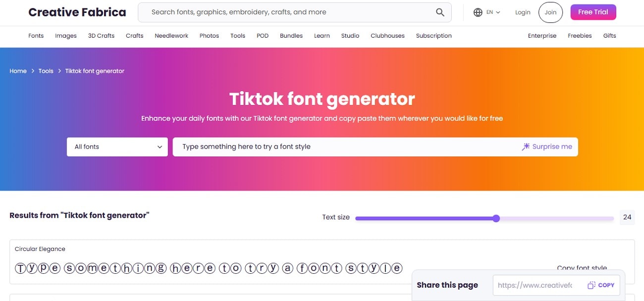The width and height of the screenshot is (644, 301).
Task: Click Copy font style for Circular Elegance
Action: (x=582, y=268)
